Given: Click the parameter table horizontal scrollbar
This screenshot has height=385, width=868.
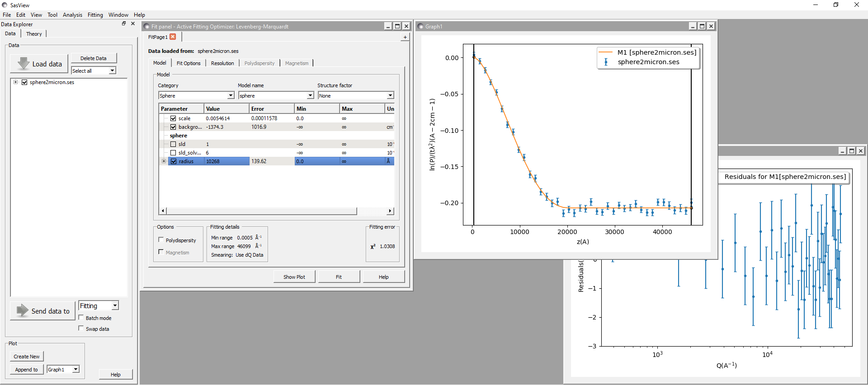Looking at the screenshot, I should [261, 211].
